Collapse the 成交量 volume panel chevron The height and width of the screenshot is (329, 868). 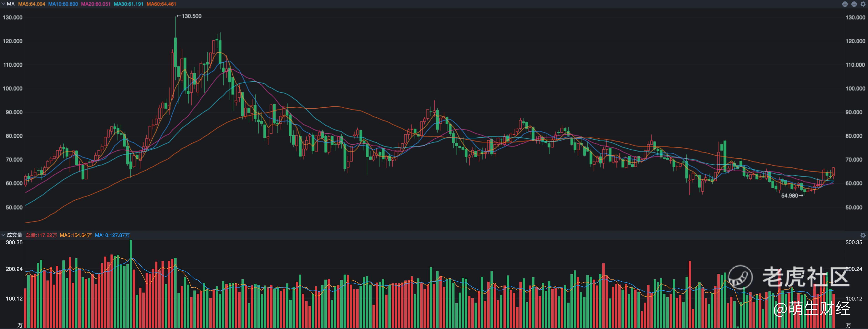click(x=3, y=235)
